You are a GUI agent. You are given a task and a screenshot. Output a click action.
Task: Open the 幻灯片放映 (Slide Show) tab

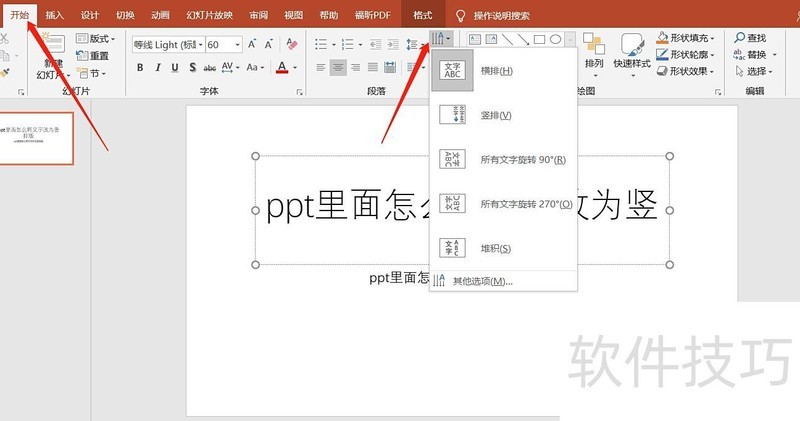click(209, 15)
